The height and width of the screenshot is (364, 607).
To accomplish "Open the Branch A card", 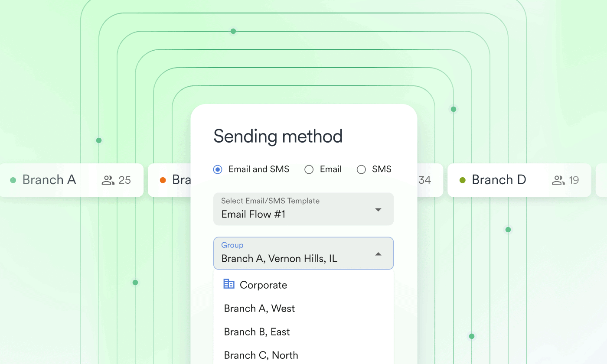I will click(x=72, y=180).
